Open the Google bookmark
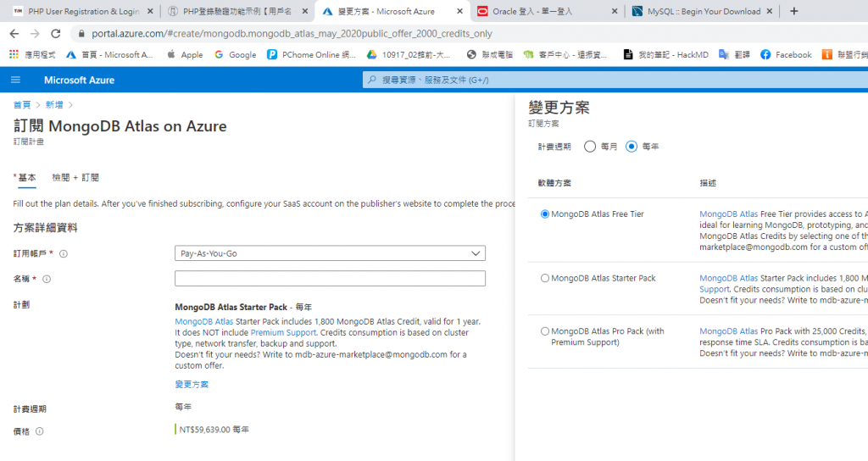Screen dimensions: 868x461 click(x=236, y=54)
